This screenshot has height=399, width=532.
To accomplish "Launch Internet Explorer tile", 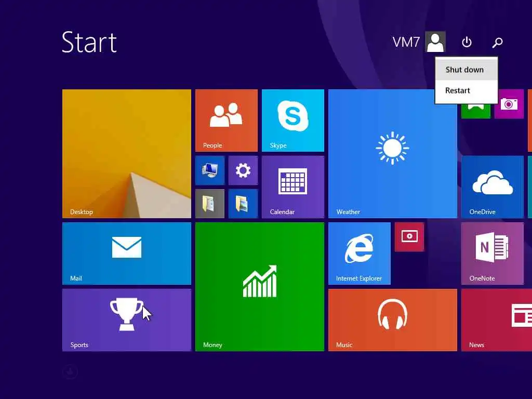I will pyautogui.click(x=360, y=254).
